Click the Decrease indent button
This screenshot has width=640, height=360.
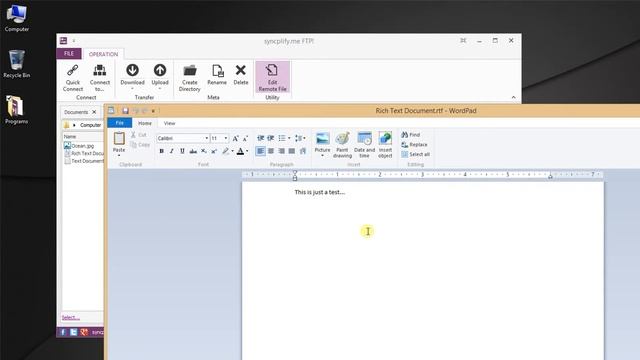tap(260, 138)
